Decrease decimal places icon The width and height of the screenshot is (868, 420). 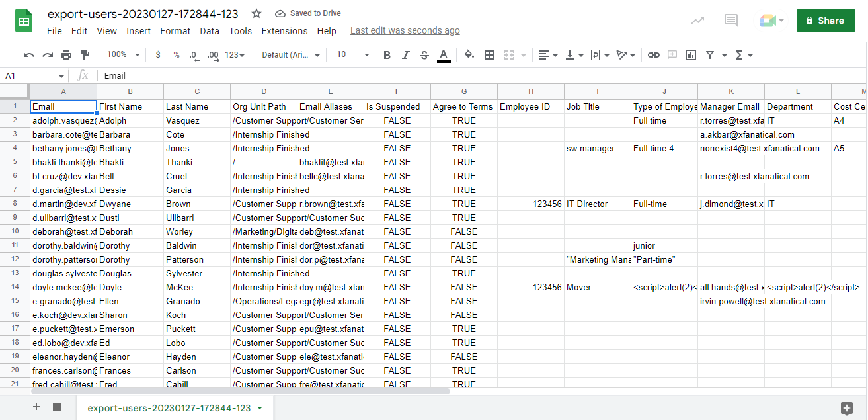tap(194, 55)
